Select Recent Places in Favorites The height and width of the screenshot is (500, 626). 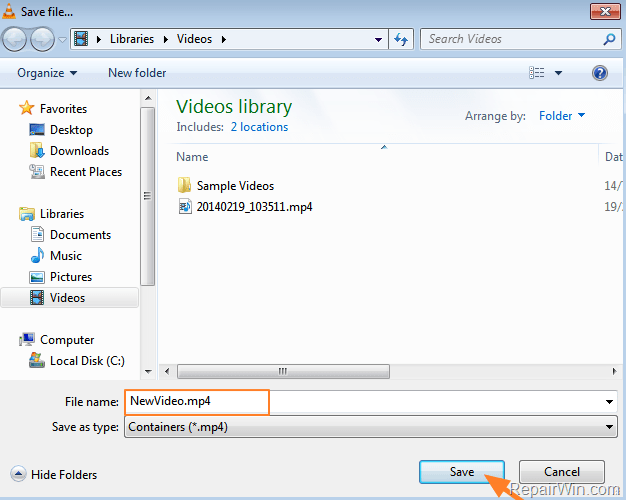coord(86,172)
